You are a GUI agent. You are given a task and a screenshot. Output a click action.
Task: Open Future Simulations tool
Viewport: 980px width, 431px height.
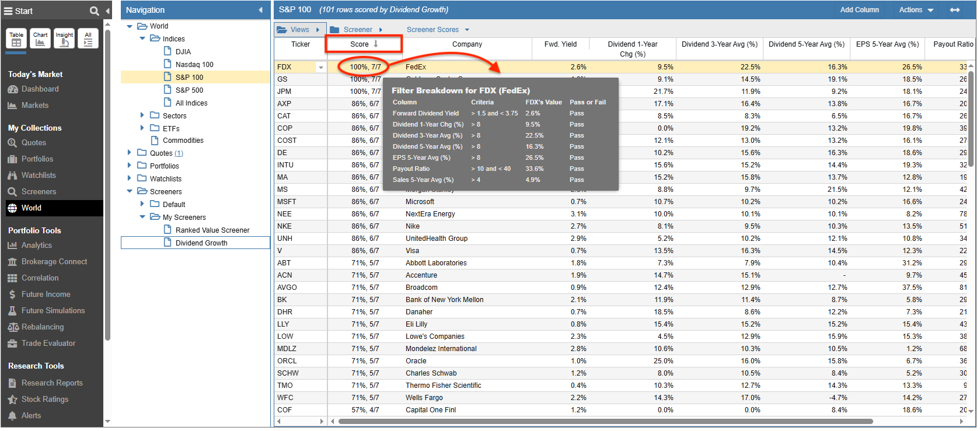coord(46,311)
